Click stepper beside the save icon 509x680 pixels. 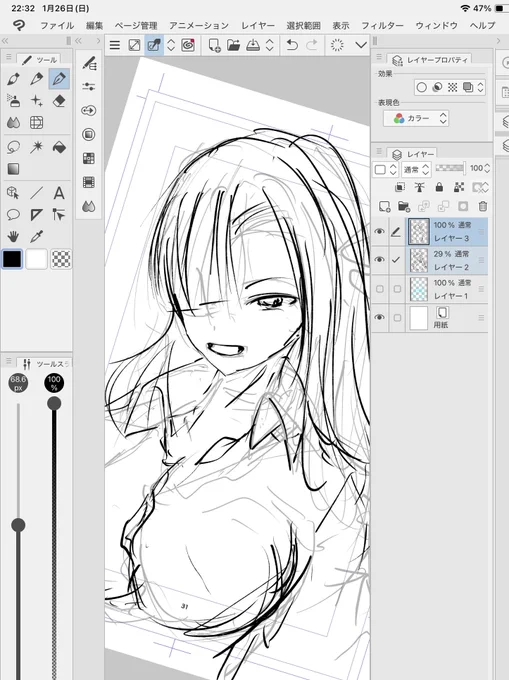pos(270,45)
